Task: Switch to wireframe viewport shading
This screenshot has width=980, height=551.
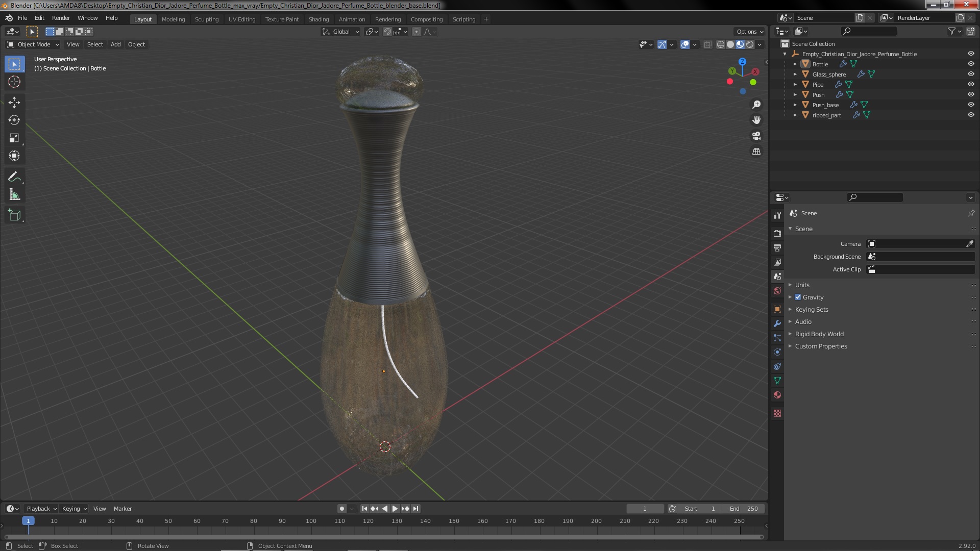Action: point(721,44)
